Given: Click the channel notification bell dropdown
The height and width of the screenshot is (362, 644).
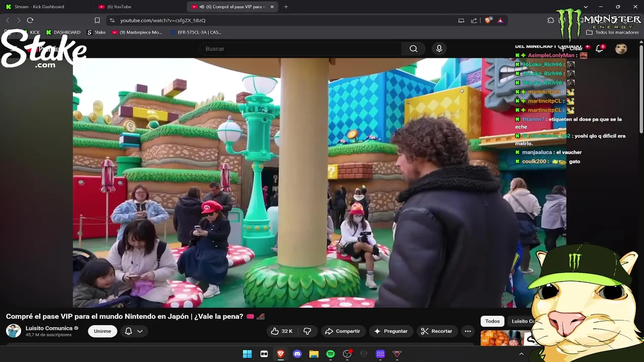Looking at the screenshot, I should [x=134, y=331].
